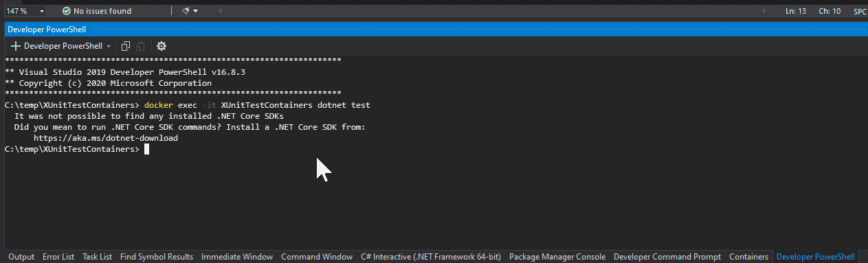The image size is (868, 263).
Task: Click the copy terminal content icon
Action: pos(125,46)
